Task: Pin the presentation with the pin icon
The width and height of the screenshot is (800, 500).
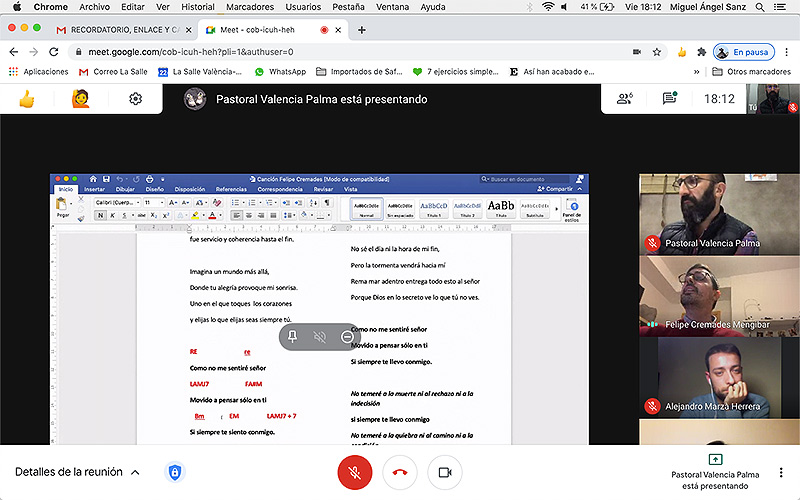Action: coord(292,336)
